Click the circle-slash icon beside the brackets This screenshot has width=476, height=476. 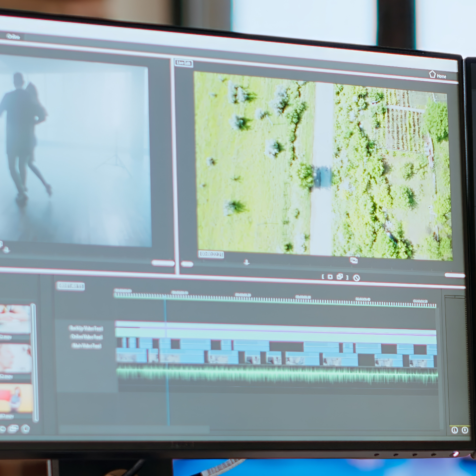point(357,278)
